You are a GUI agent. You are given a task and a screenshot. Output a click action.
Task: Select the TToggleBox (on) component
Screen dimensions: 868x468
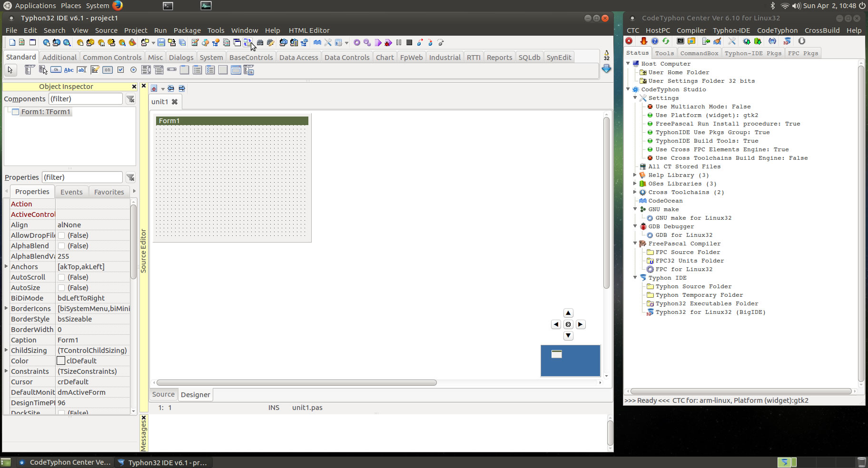[108, 70]
